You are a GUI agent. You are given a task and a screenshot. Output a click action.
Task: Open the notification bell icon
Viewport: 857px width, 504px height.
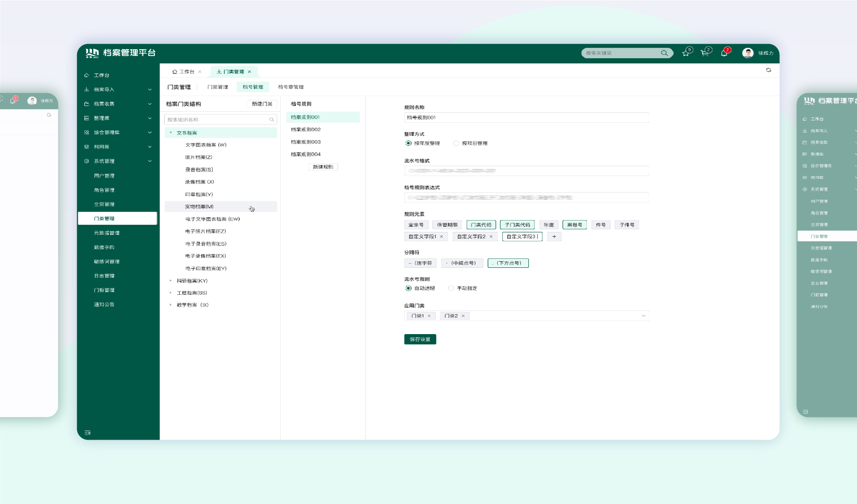[x=724, y=53]
